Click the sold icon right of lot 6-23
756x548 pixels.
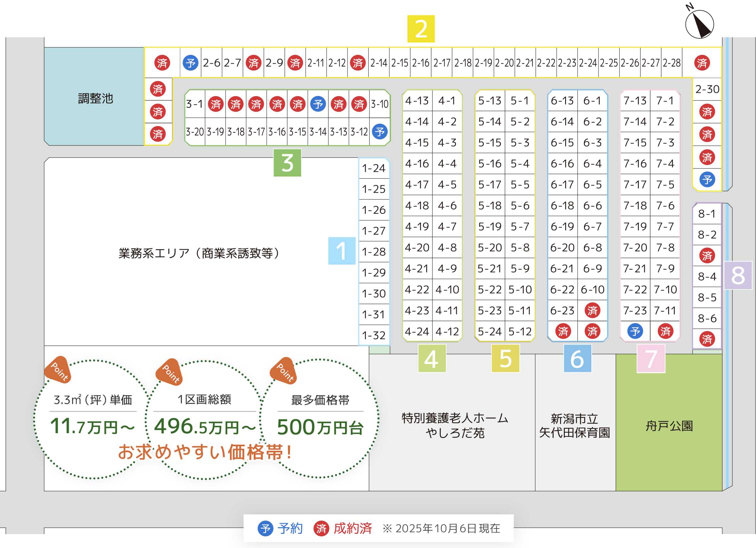point(592,310)
